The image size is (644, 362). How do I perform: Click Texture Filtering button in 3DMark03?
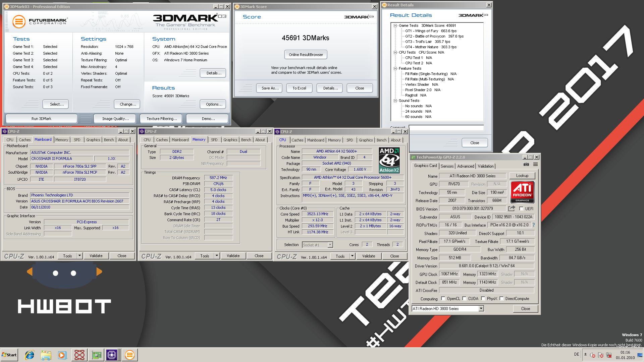(x=162, y=119)
